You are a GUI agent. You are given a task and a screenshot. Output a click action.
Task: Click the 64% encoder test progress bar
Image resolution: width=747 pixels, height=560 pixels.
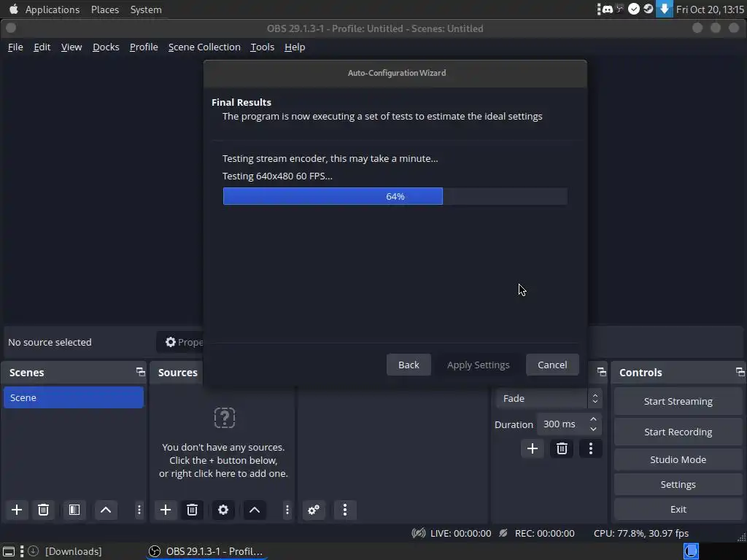(x=395, y=196)
